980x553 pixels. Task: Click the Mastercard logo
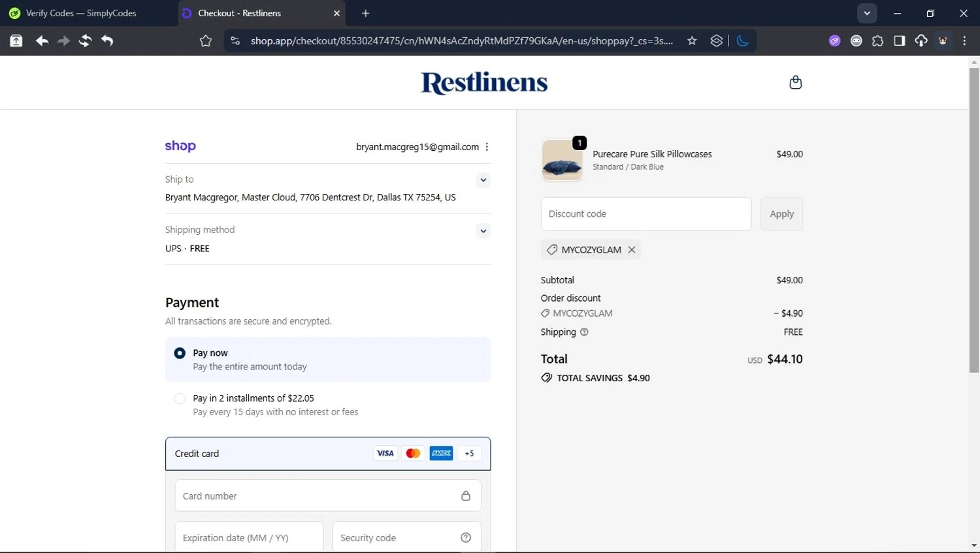(x=413, y=453)
